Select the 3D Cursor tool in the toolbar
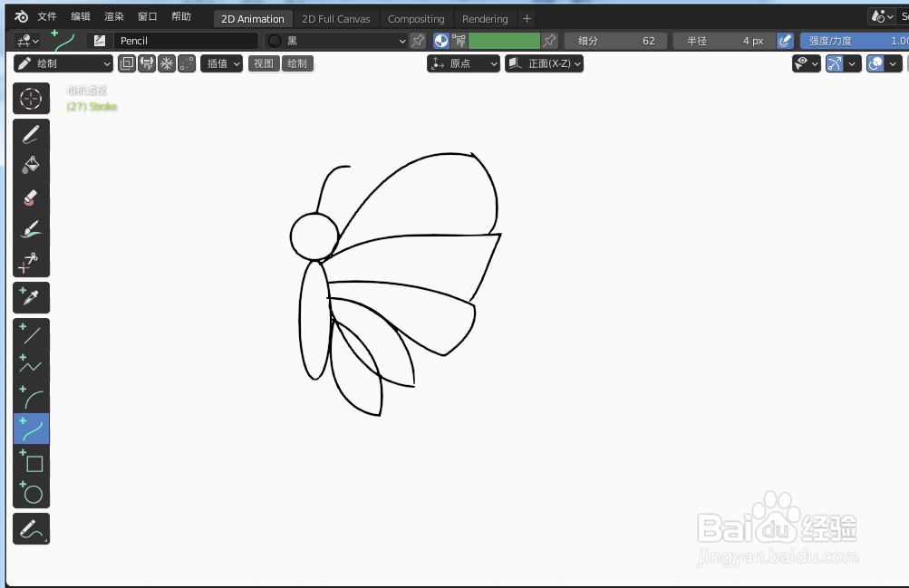909x588 pixels. (32, 99)
